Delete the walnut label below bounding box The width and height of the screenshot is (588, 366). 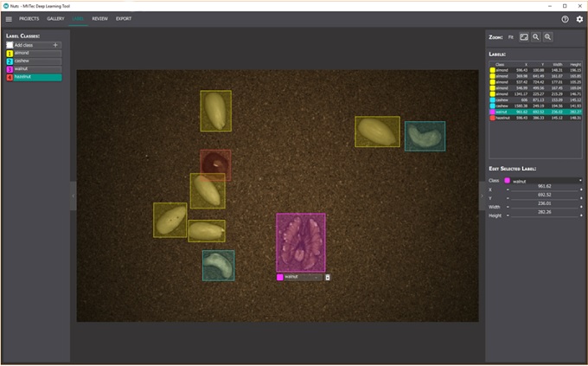pyautogui.click(x=328, y=277)
